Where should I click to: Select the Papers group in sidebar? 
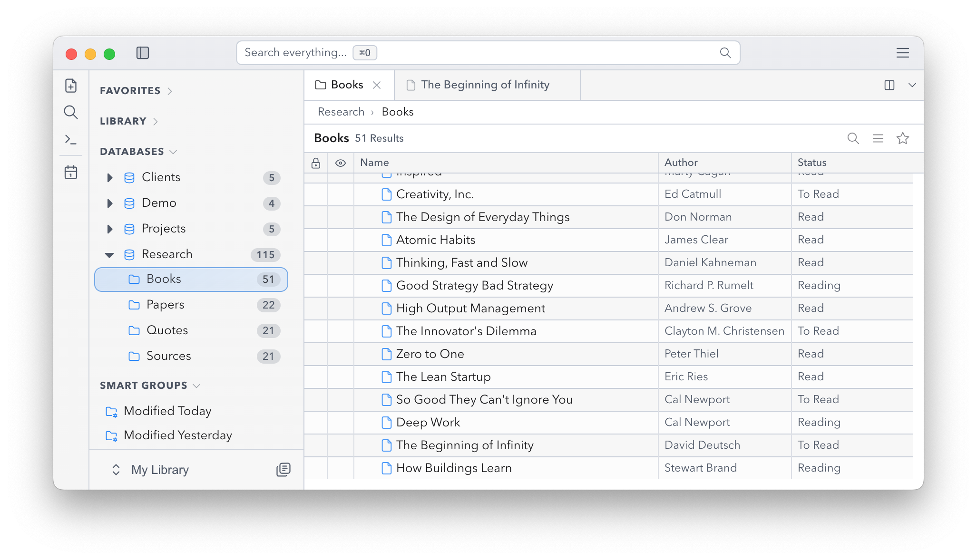click(x=191, y=305)
